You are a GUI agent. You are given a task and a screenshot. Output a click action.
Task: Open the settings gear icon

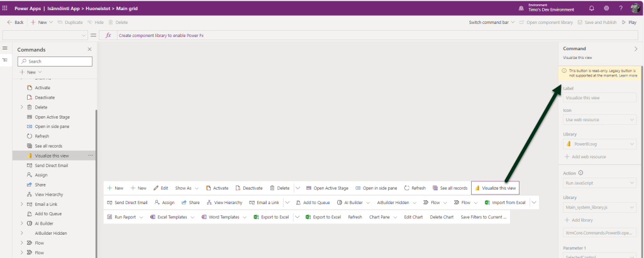point(606,8)
